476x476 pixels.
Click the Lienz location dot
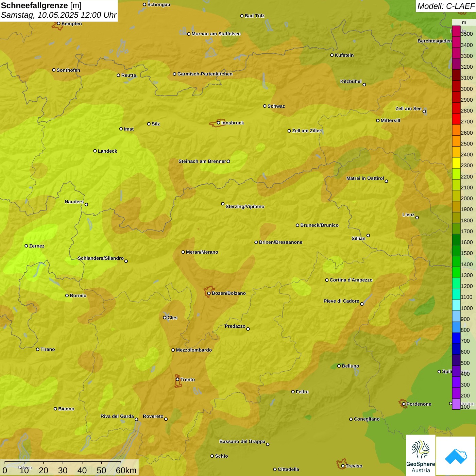click(417, 218)
